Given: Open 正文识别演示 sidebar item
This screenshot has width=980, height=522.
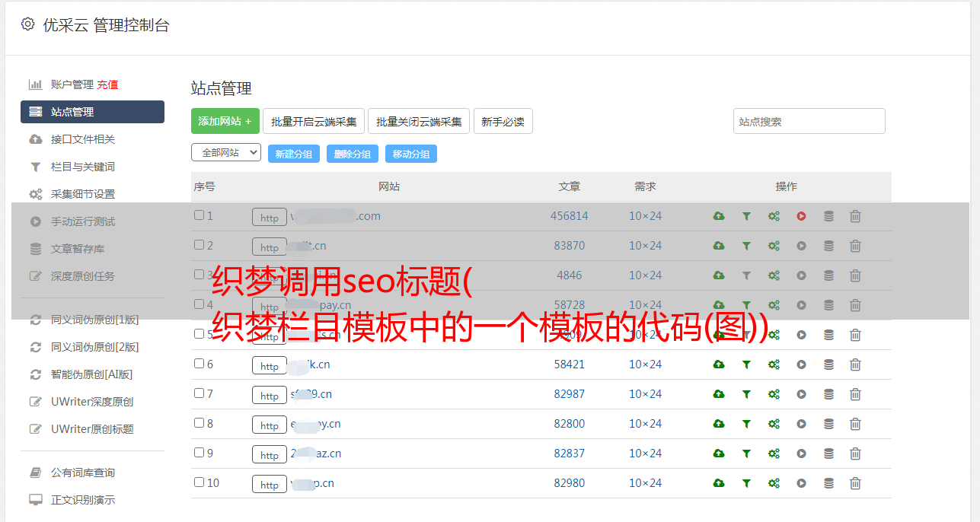Looking at the screenshot, I should 83,500.
